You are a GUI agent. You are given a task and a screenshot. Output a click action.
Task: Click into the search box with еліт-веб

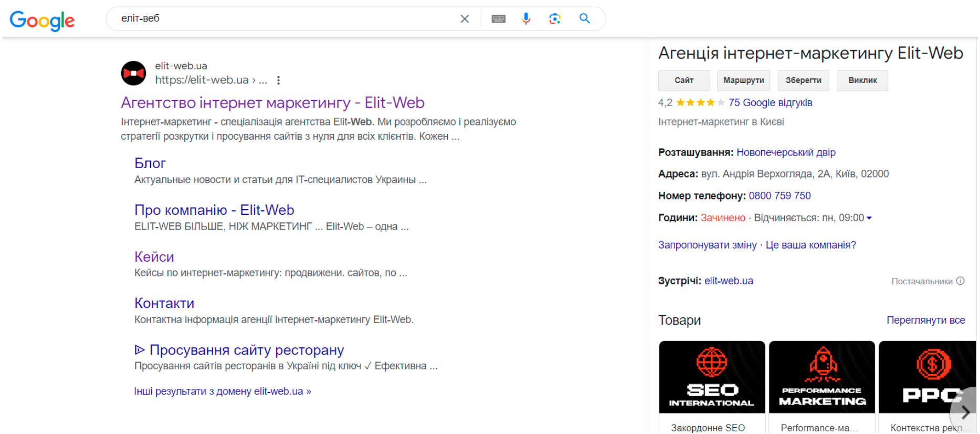(283, 19)
